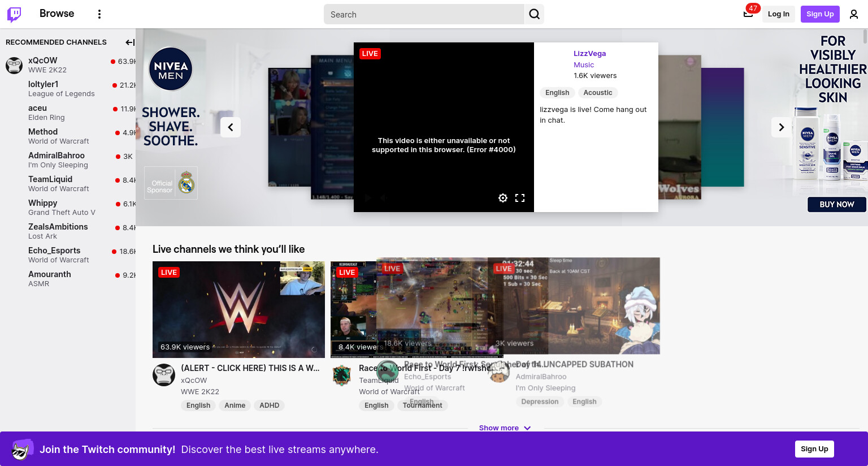Open the LizzVega channel link
This screenshot has height=466, width=868.
pos(589,54)
